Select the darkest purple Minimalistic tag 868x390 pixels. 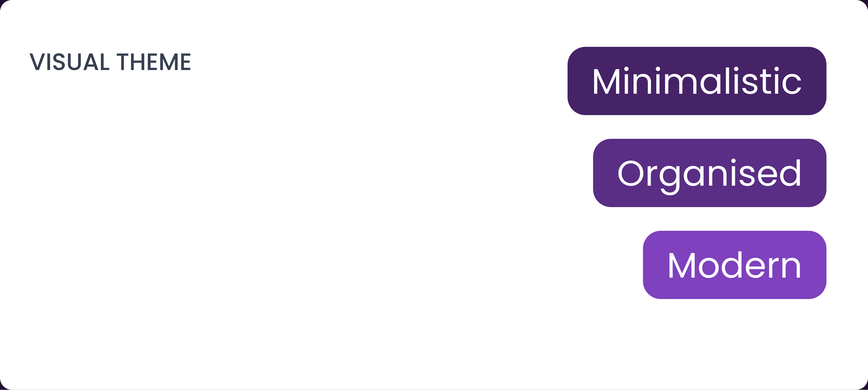697,81
